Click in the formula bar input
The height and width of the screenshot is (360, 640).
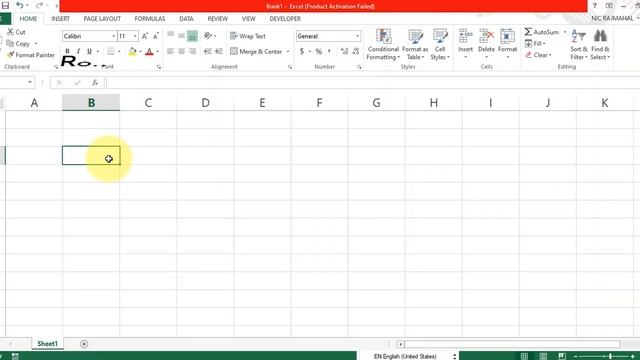click(x=372, y=82)
